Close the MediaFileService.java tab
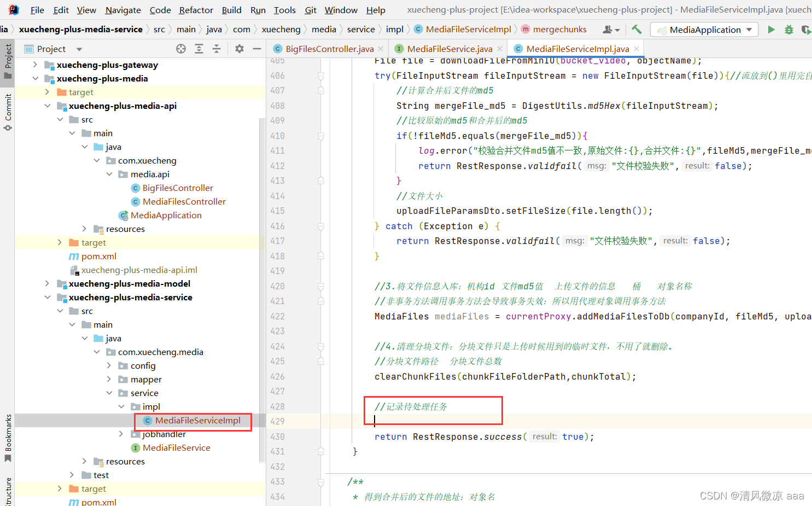The image size is (812, 506). pos(499,49)
